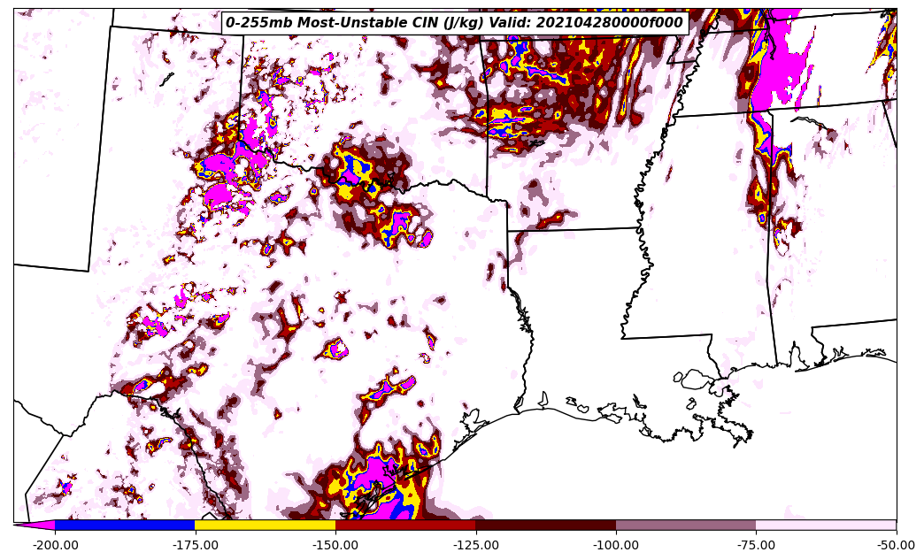The height and width of the screenshot is (560, 924).
Task: Click the -75.00 colorbar label
Action: [x=756, y=545]
